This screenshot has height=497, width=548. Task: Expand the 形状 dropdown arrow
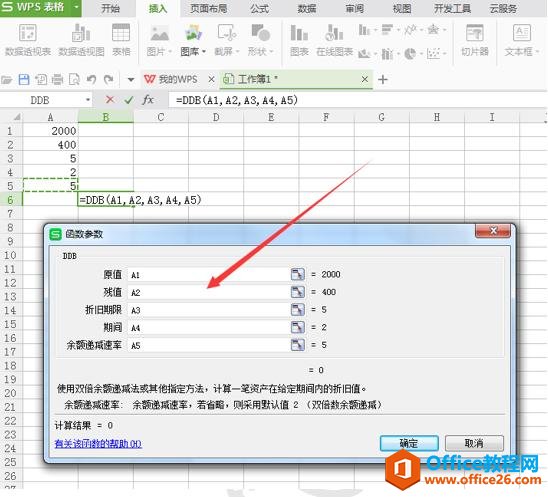tap(271, 52)
